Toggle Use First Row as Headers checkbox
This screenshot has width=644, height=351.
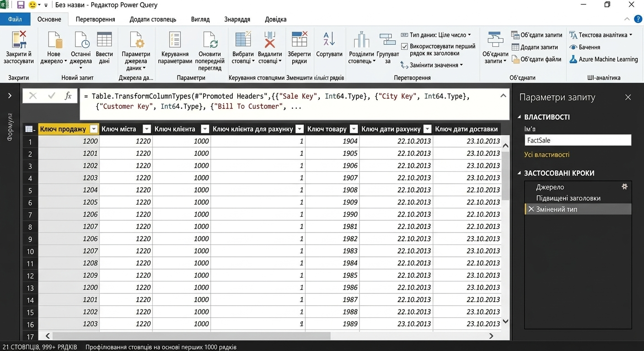[404, 47]
